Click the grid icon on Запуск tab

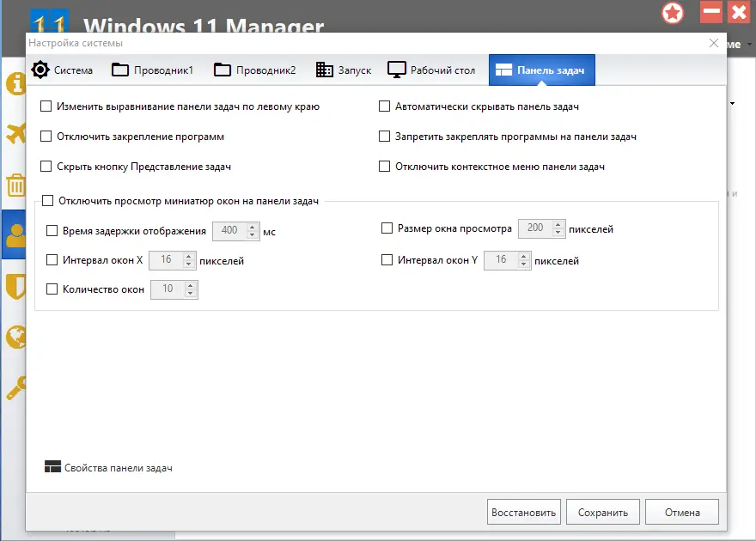tap(325, 70)
